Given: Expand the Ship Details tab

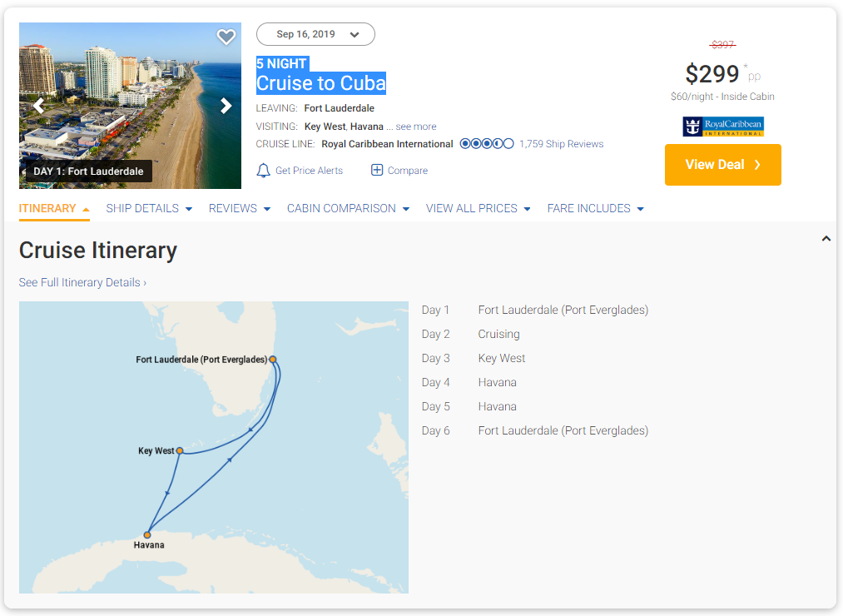Looking at the screenshot, I should (149, 208).
